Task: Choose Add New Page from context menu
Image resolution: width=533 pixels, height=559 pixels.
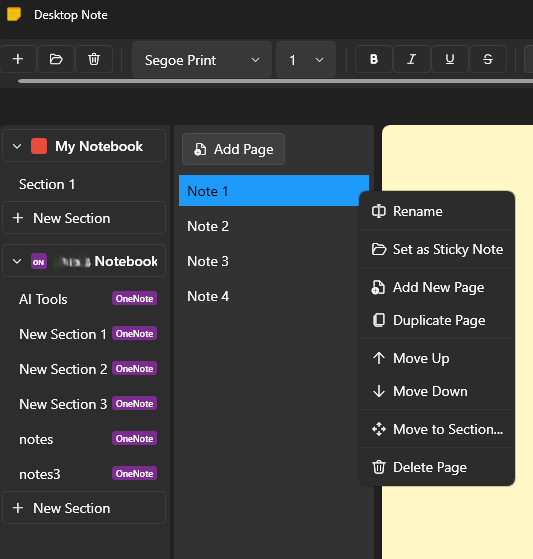Action: 437,287
